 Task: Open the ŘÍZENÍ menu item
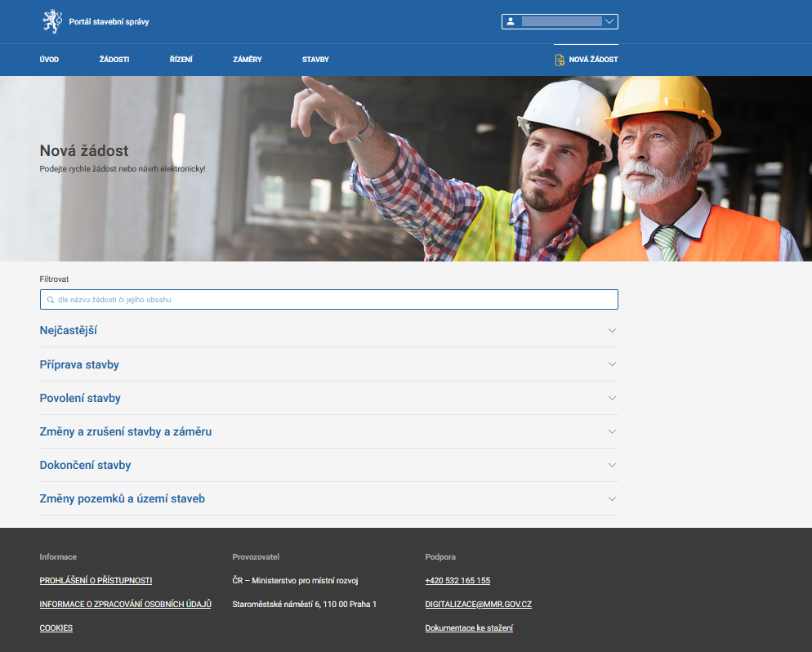[x=181, y=60]
